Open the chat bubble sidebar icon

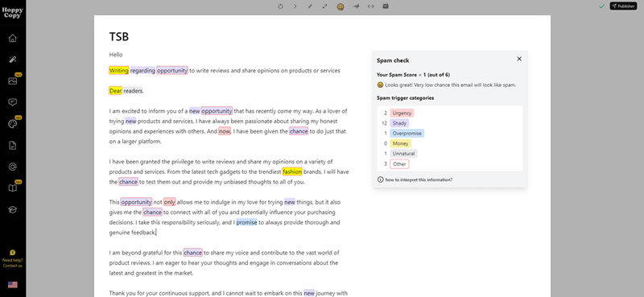[x=13, y=102]
